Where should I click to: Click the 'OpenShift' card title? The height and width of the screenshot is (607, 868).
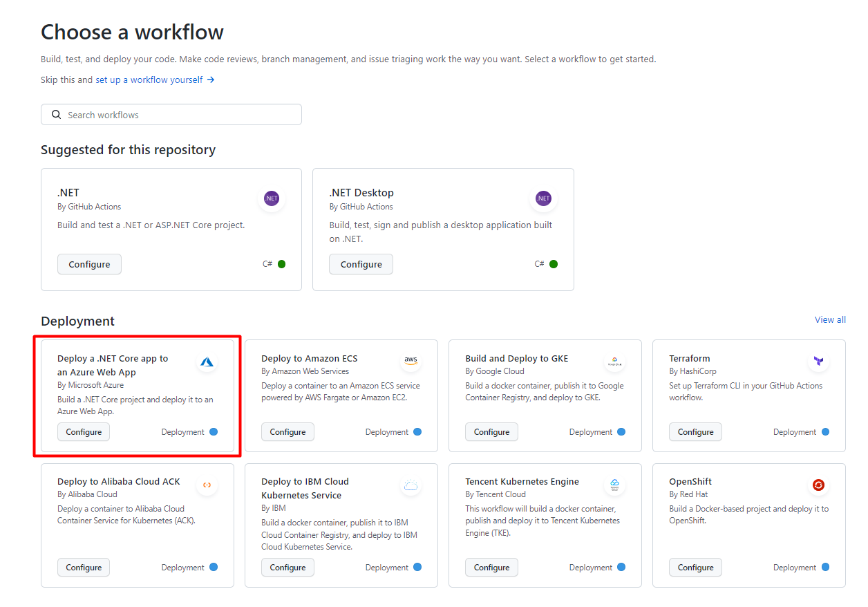[690, 481]
